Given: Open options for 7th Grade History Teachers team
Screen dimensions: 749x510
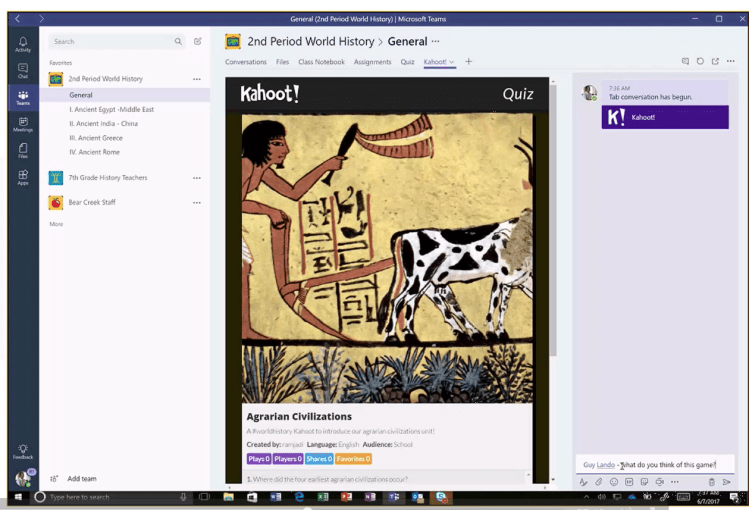Looking at the screenshot, I should (197, 178).
